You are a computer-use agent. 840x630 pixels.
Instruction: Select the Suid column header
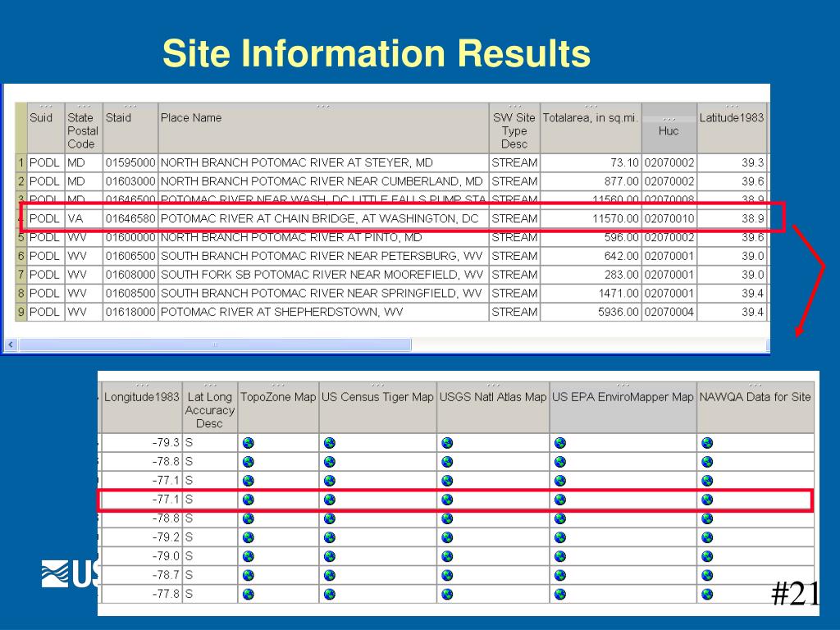click(x=46, y=128)
